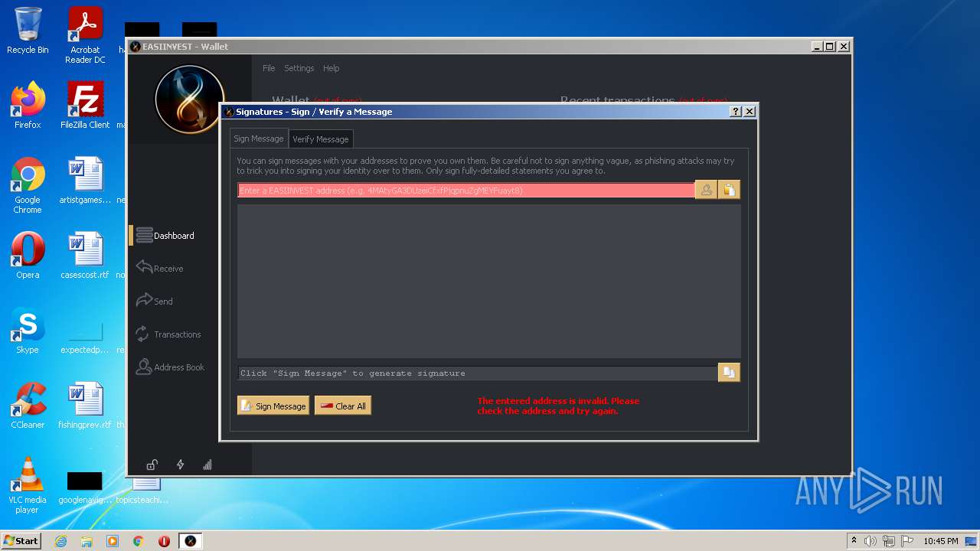Click the Sign Message button
The width and height of the screenshot is (980, 551).
[273, 406]
